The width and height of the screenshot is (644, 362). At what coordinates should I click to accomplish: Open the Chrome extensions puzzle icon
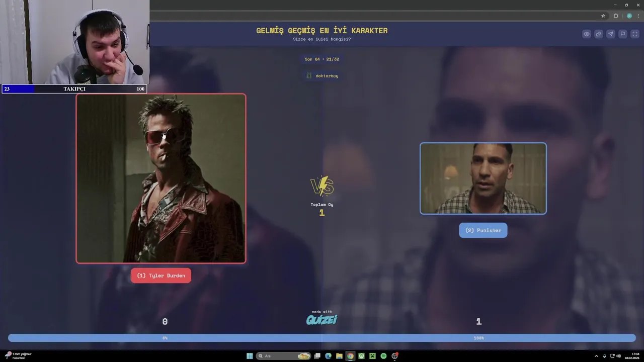click(x=616, y=16)
